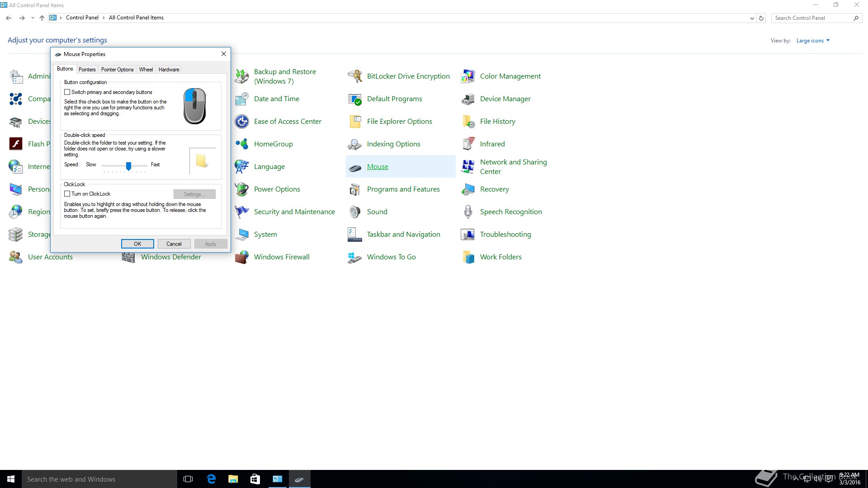Open the Troubleshooting icon
Viewport: 868px width, 488px height.
pyautogui.click(x=468, y=235)
